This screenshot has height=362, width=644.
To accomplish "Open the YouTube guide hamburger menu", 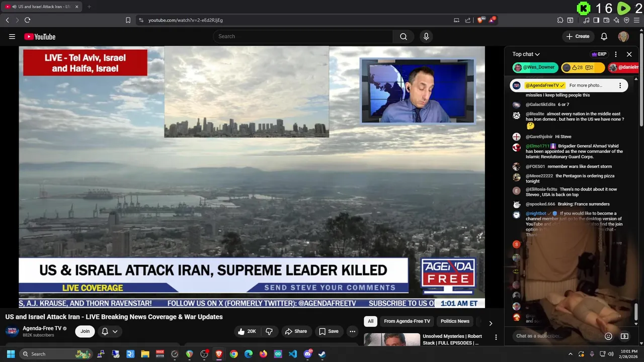I will point(12,36).
